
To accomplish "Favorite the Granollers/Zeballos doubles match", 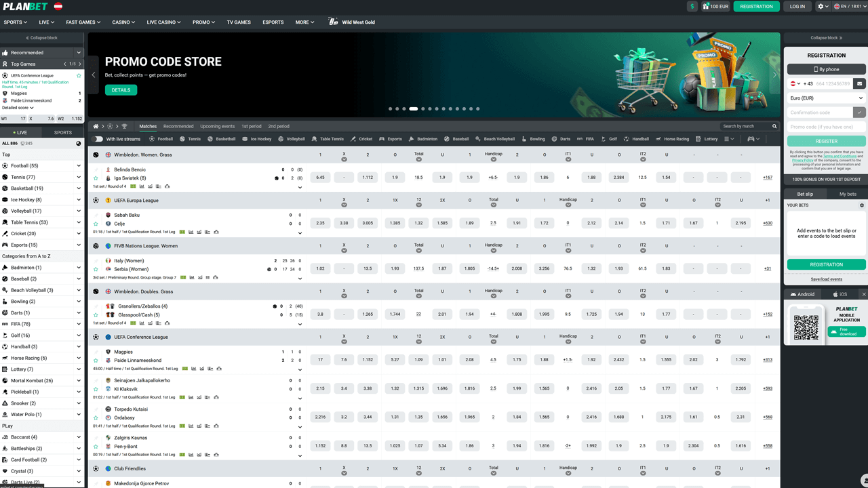I will (96, 314).
